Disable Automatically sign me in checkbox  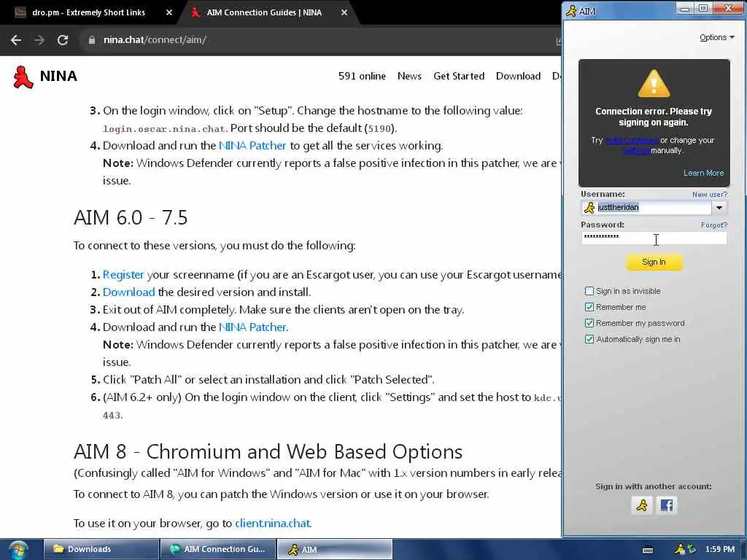pyautogui.click(x=589, y=340)
